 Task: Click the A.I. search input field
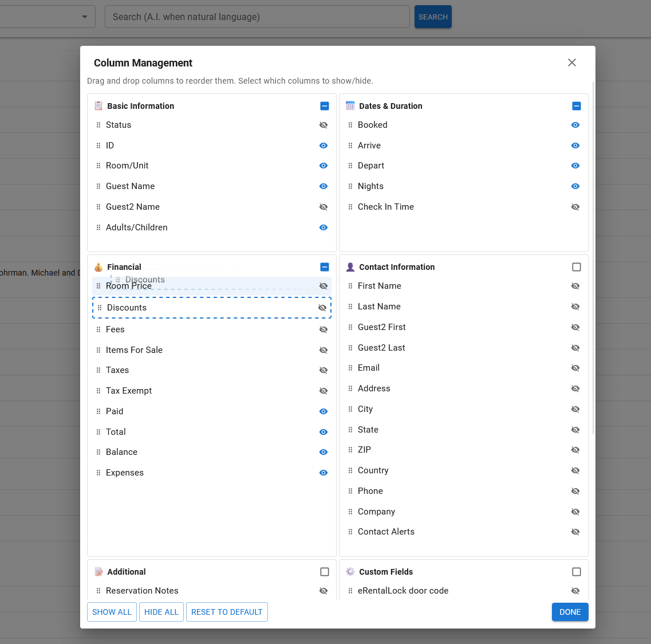[257, 17]
